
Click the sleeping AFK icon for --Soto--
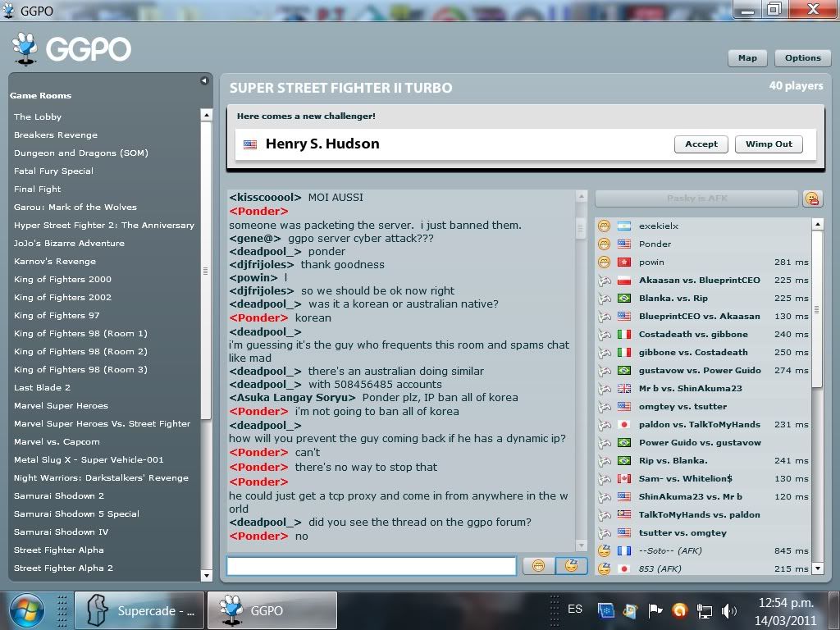pyautogui.click(x=605, y=550)
